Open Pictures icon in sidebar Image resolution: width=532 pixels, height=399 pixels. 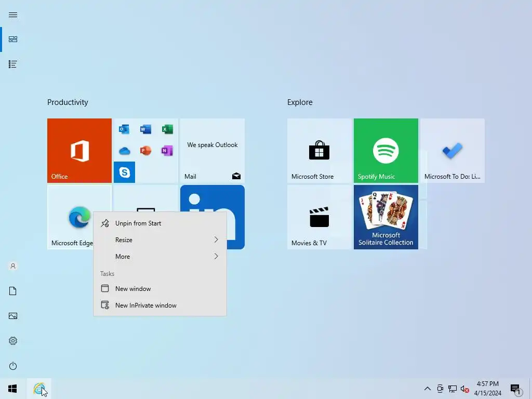13,316
